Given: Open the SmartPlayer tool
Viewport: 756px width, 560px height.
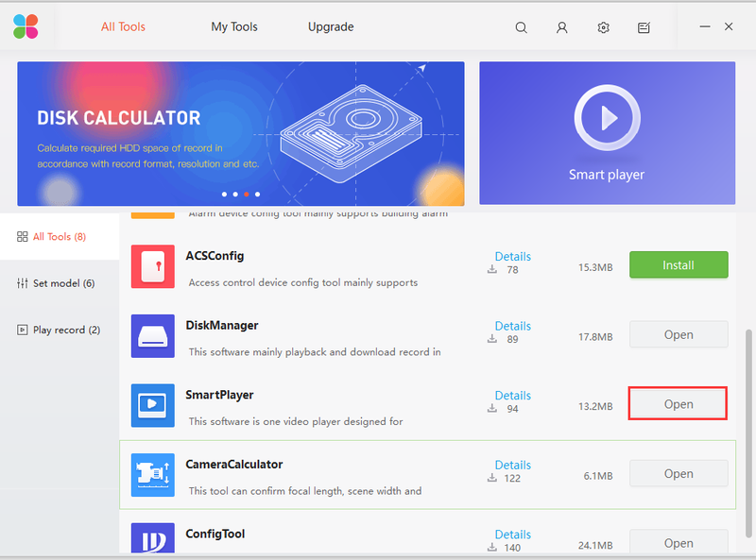Looking at the screenshot, I should pyautogui.click(x=679, y=404).
